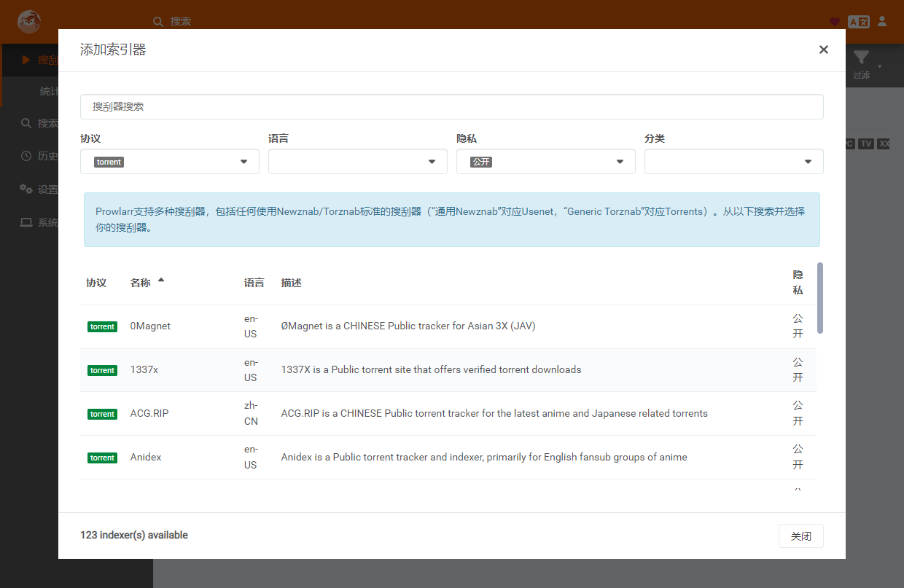The image size is (904, 588).
Task: Open the language translation icon
Action: click(859, 22)
